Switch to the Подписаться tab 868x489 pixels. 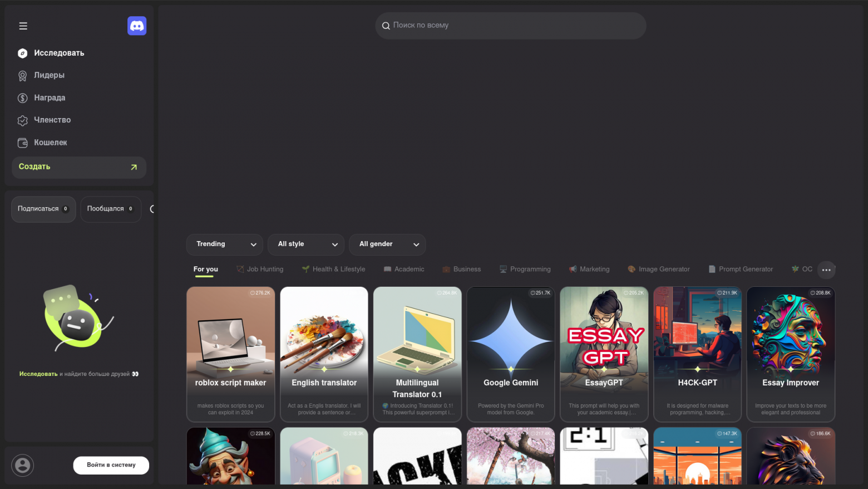click(43, 209)
